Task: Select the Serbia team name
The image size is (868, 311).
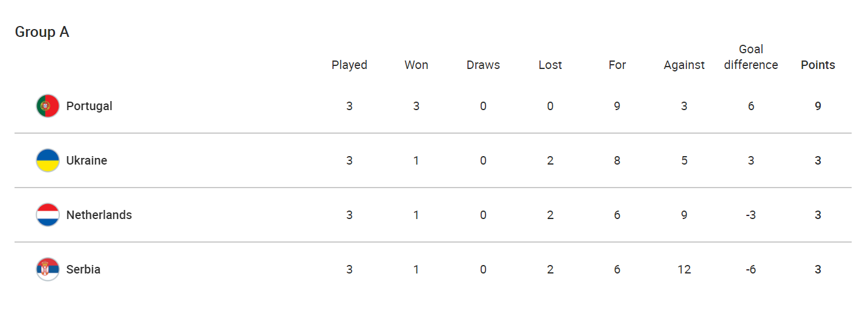Action: (x=83, y=269)
